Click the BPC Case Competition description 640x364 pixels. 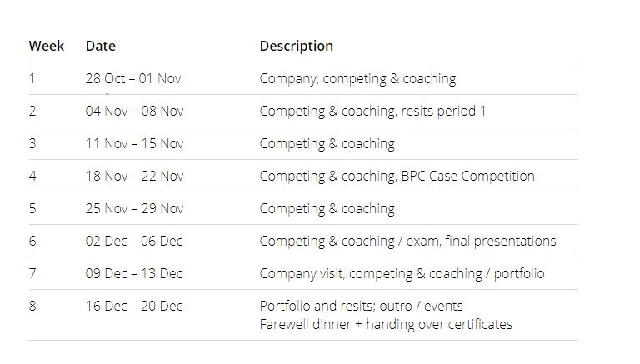pyautogui.click(x=467, y=177)
